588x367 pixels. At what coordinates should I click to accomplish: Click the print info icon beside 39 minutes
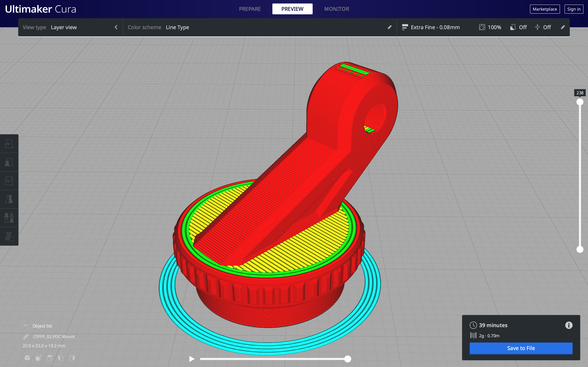coord(569,325)
